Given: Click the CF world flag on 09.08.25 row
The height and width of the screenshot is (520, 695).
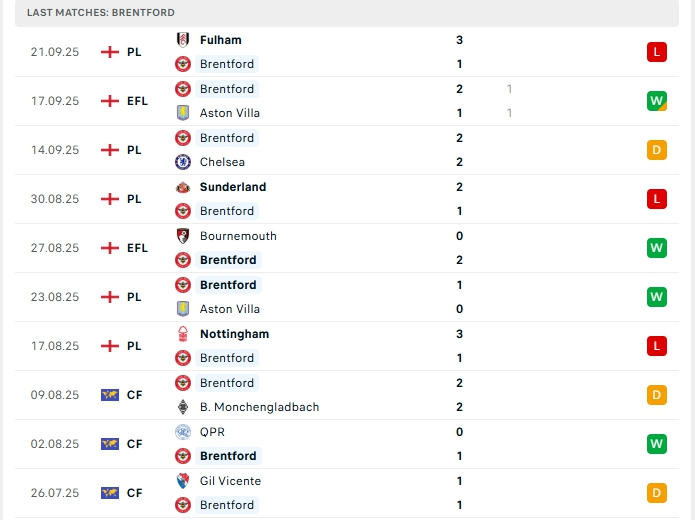Looking at the screenshot, I should [x=110, y=395].
